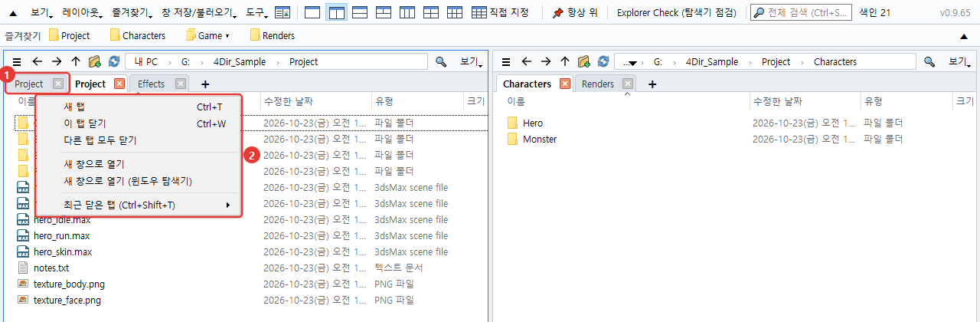Image resolution: width=980 pixels, height=322 pixels.
Task: Expand the hidden path ellipsis in right address bar
Action: 630,61
